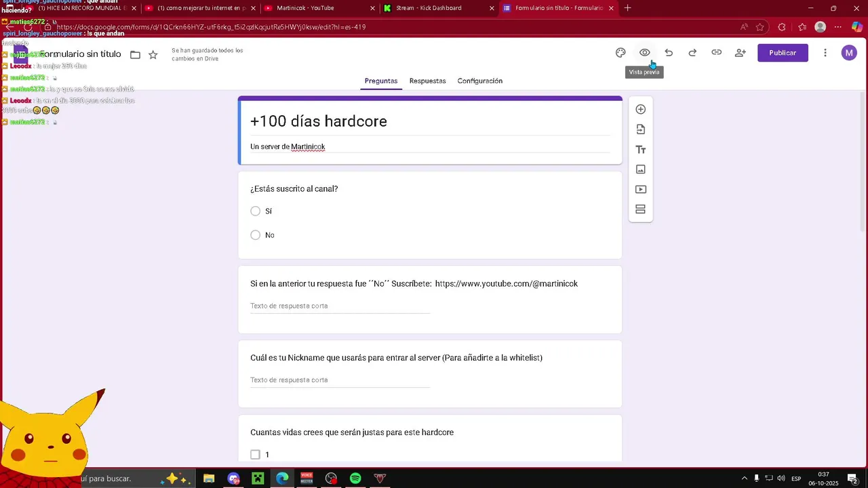Viewport: 868px width, 488px height.
Task: Open File Explorer from the taskbar
Action: click(x=209, y=479)
